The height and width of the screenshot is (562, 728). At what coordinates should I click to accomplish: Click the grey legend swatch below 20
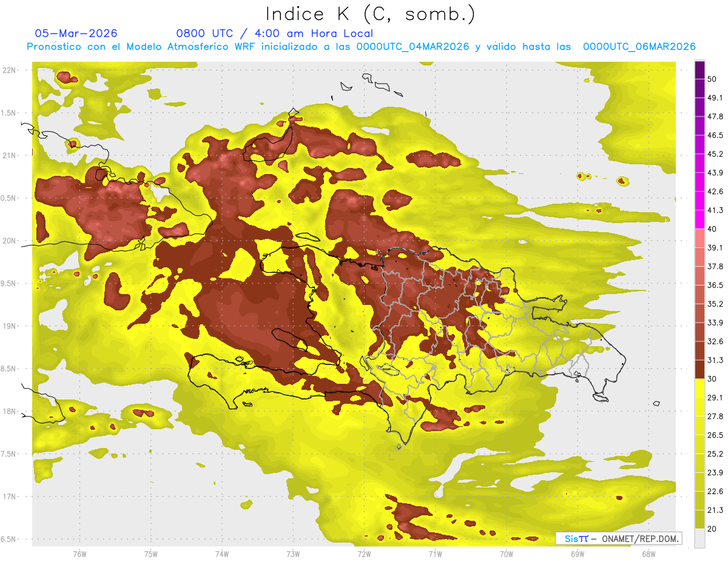700,538
